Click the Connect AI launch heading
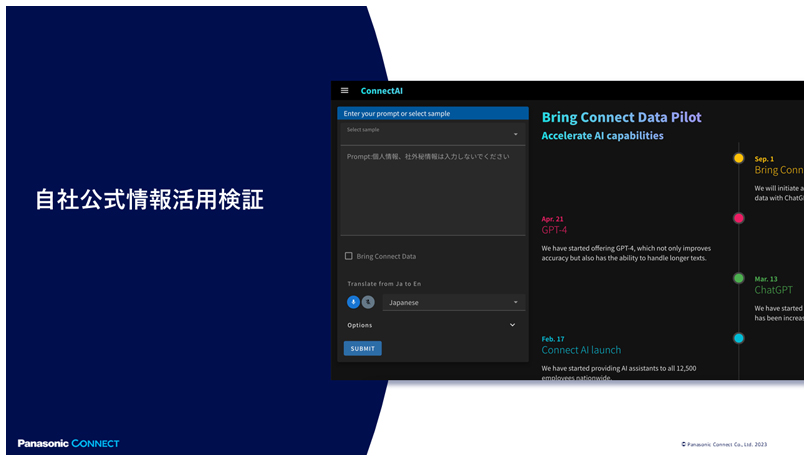810x461 pixels. point(581,350)
